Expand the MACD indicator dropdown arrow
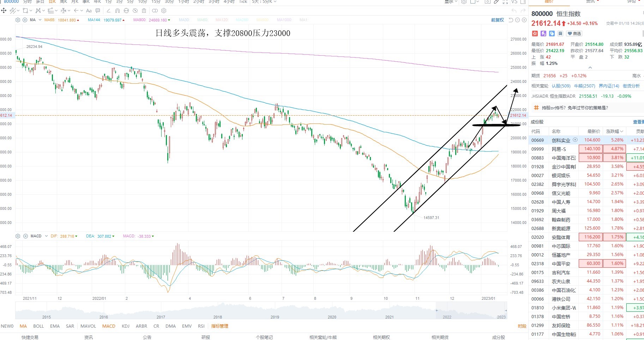 pos(46,236)
